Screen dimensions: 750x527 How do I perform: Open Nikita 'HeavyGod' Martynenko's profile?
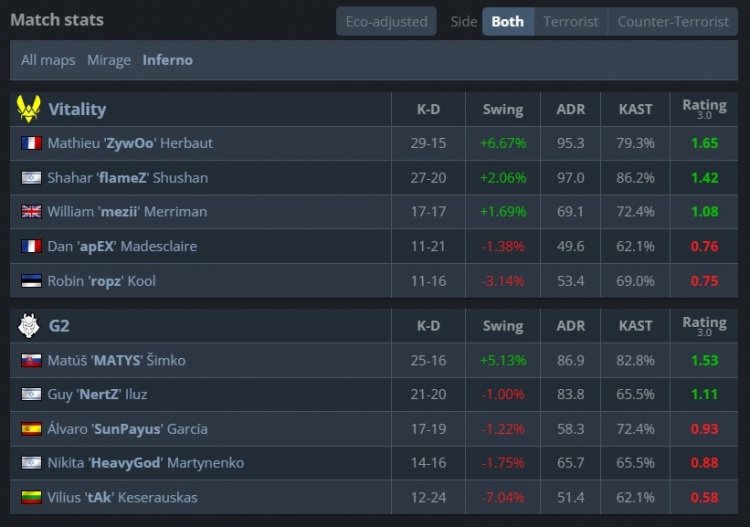(x=145, y=463)
